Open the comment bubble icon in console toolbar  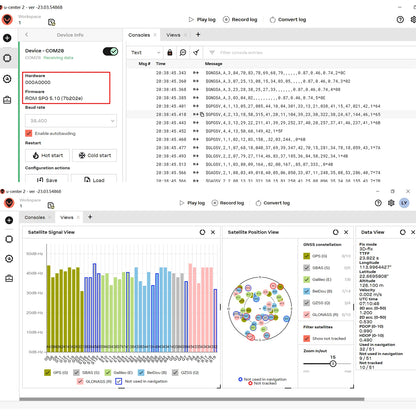click(x=183, y=52)
